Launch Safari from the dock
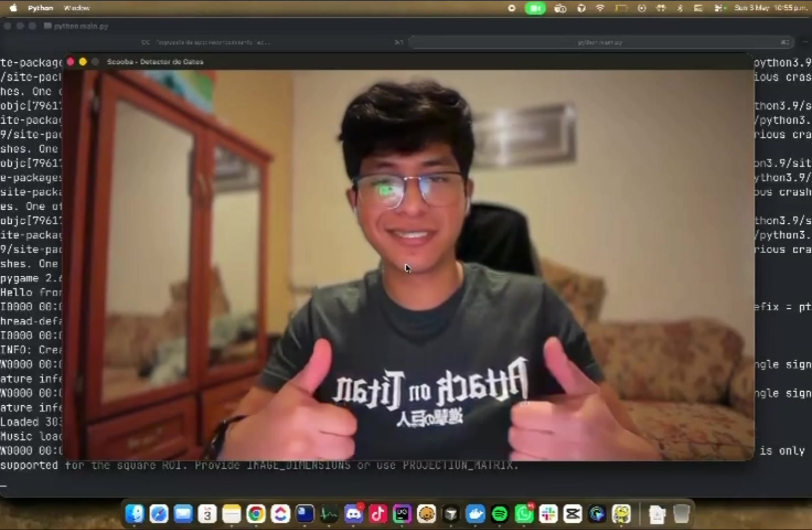The width and height of the screenshot is (812, 530). coord(159,514)
